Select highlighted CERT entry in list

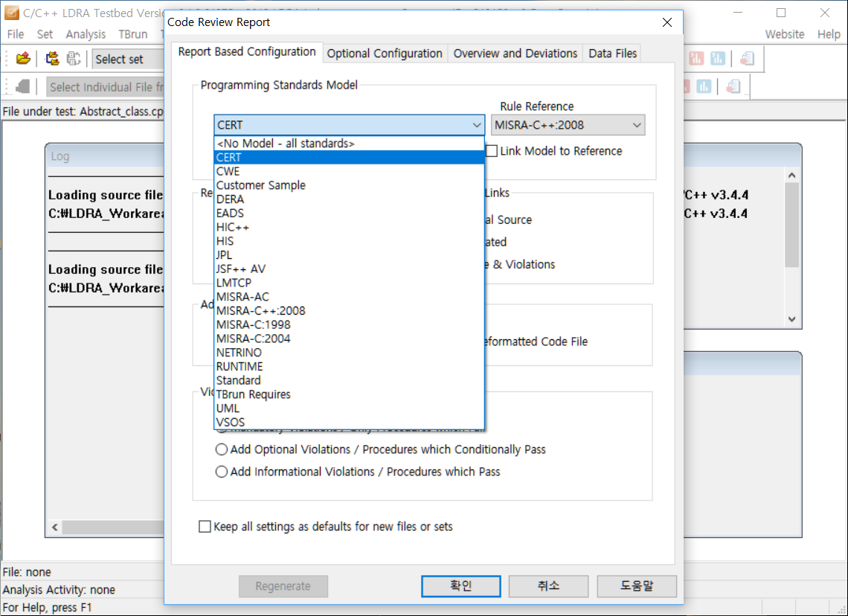[349, 158]
